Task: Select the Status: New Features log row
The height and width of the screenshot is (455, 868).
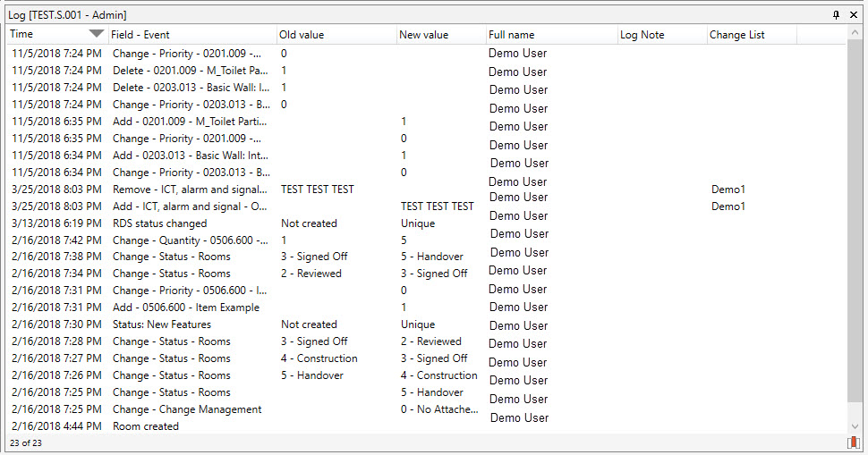Action: click(162, 324)
